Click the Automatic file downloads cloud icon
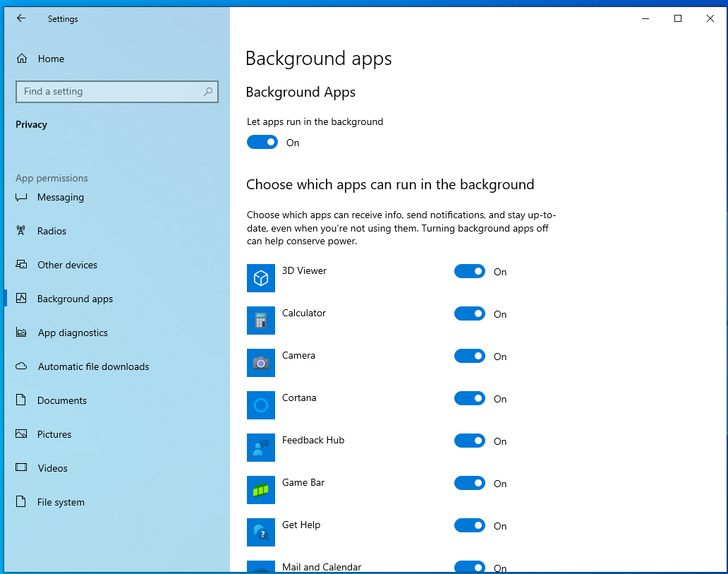This screenshot has height=574, width=728. pyautogui.click(x=21, y=366)
